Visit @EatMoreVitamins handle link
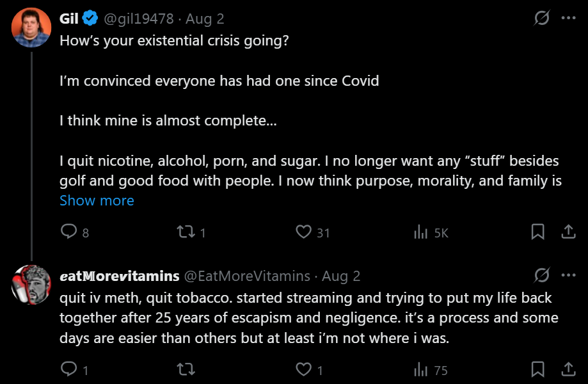 pyautogui.click(x=247, y=276)
